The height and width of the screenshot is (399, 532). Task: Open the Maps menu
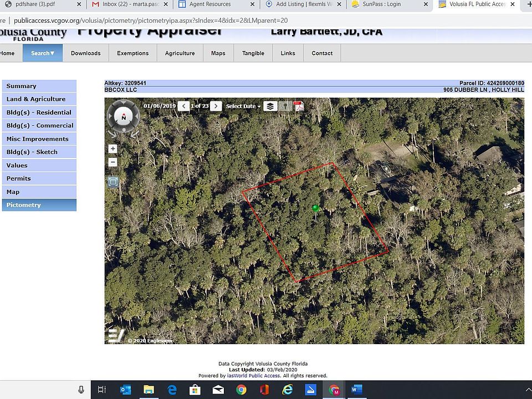tap(218, 53)
